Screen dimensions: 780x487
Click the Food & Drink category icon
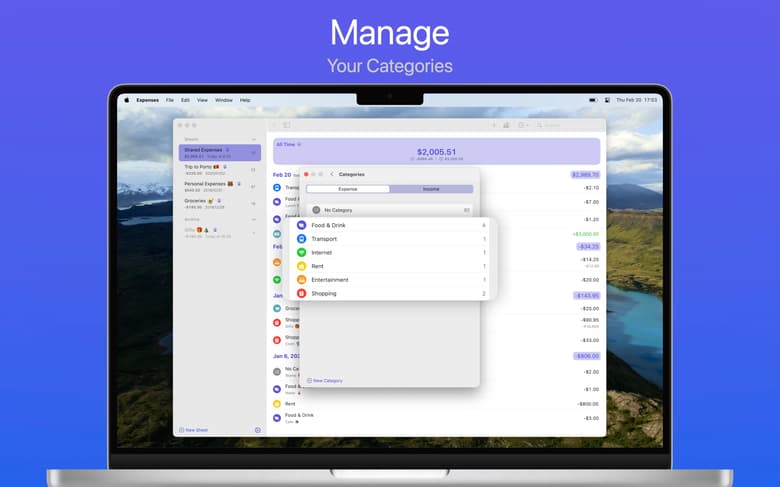301,225
